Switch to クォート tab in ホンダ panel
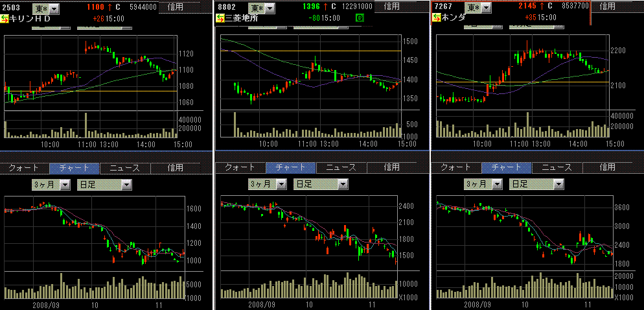 (x=456, y=167)
